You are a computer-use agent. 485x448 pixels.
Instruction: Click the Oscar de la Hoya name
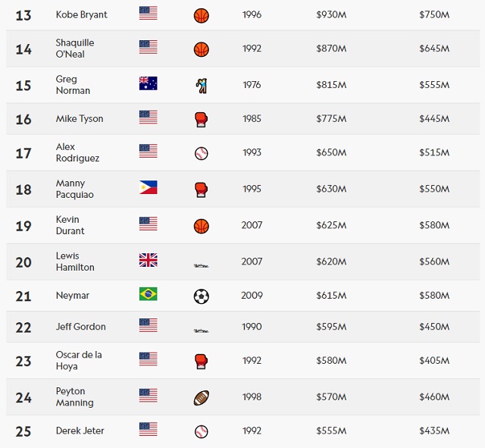[x=79, y=360]
